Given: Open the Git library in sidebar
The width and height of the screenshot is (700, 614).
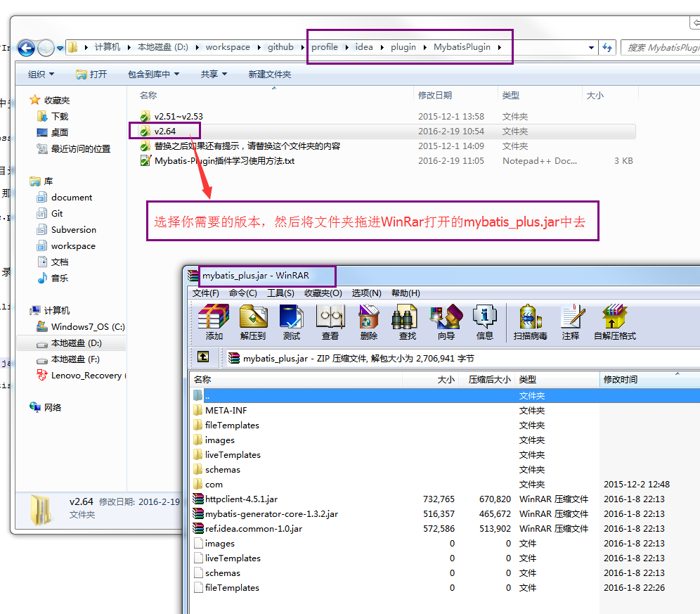Looking at the screenshot, I should (x=50, y=214).
